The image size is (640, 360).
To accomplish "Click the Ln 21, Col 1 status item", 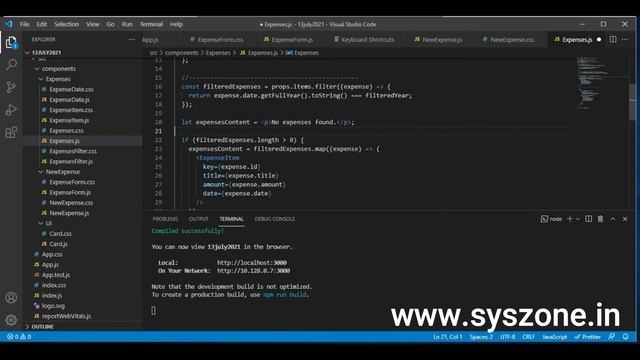I will click(448, 337).
